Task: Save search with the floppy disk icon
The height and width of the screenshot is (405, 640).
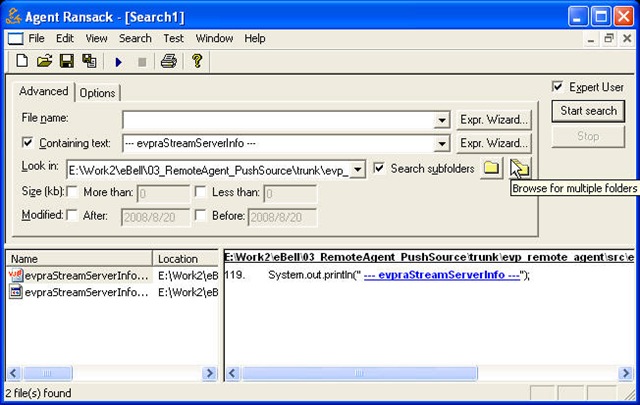Action: coord(67,62)
